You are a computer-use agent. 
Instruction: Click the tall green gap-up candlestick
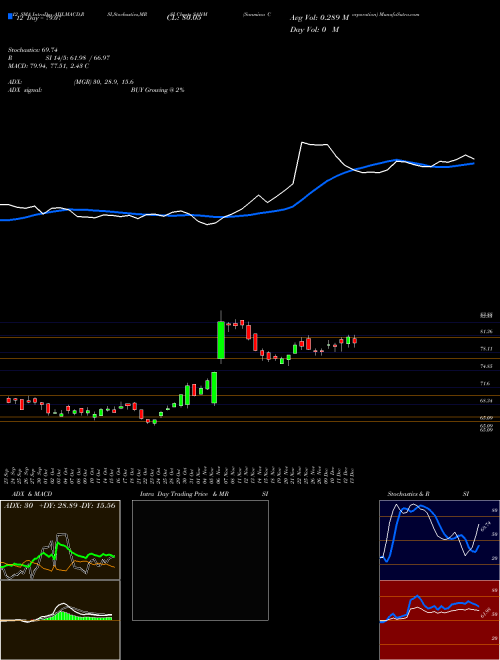(x=221, y=340)
